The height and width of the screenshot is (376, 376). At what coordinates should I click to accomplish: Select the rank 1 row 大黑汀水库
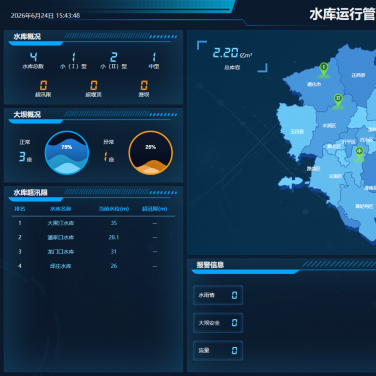tap(93, 223)
